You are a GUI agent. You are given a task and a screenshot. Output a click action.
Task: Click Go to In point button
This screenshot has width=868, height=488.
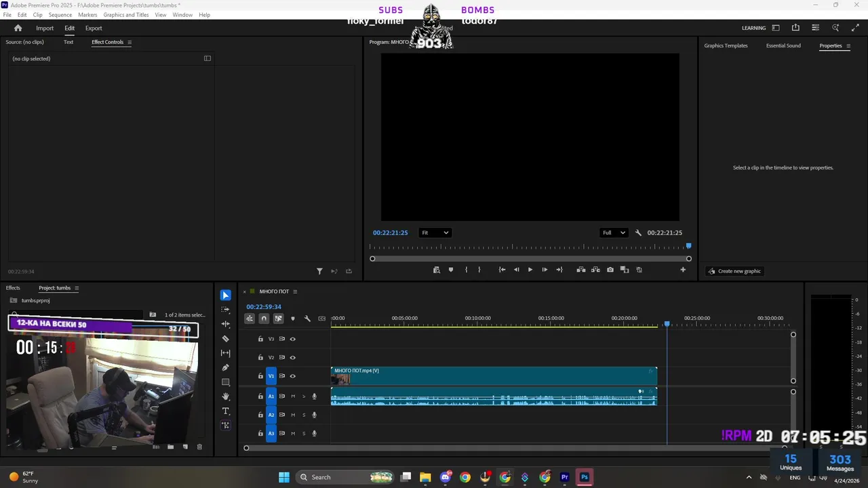coord(502,270)
